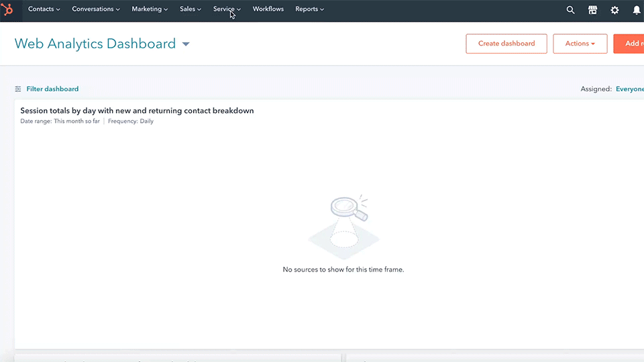644x362 pixels.
Task: Click the Web Analytics Dashboard title
Action: click(95, 44)
